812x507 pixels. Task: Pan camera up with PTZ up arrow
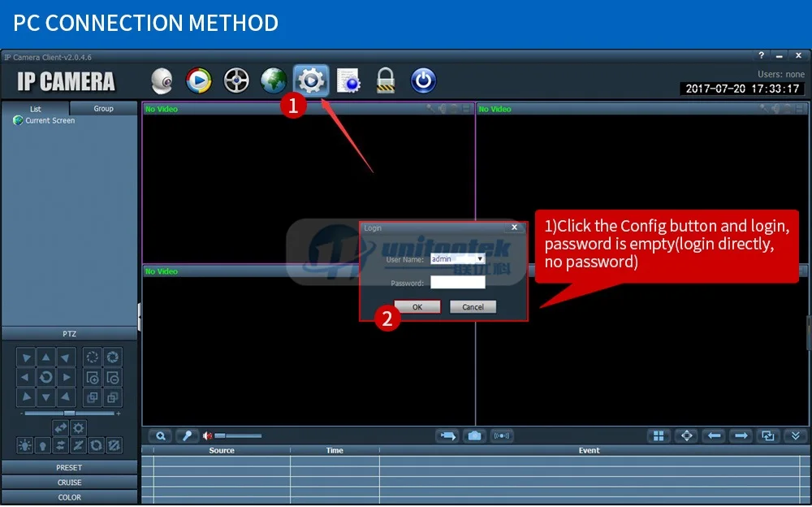(x=45, y=357)
